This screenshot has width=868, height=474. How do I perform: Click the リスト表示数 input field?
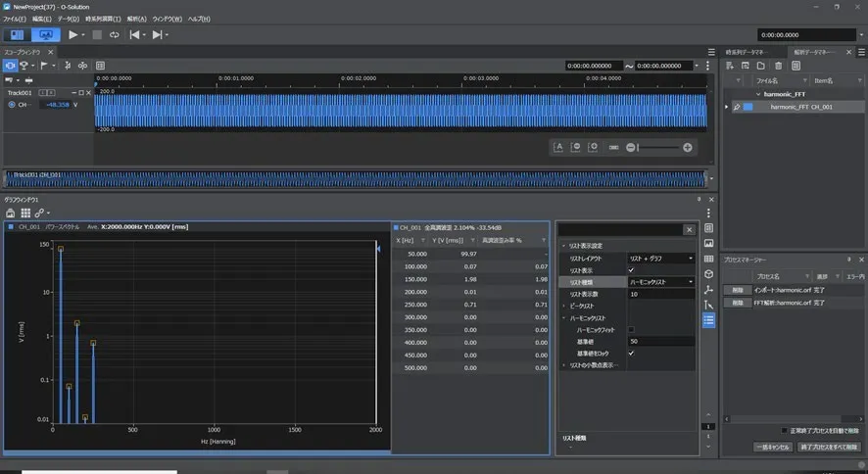(x=661, y=294)
